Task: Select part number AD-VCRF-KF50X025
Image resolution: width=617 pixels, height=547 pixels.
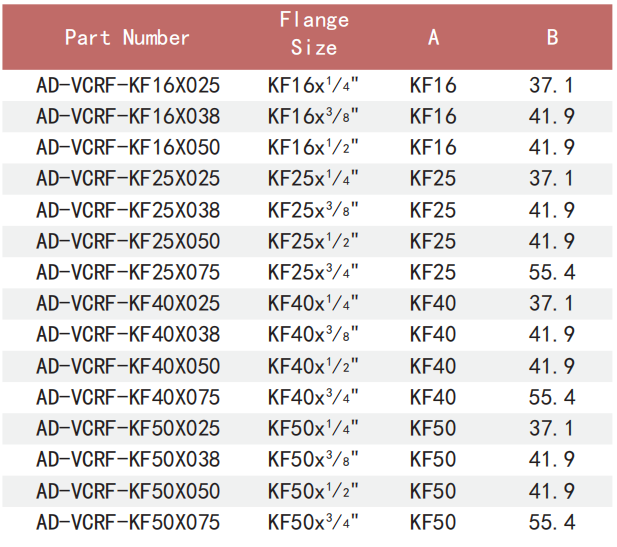Action: coord(128,429)
